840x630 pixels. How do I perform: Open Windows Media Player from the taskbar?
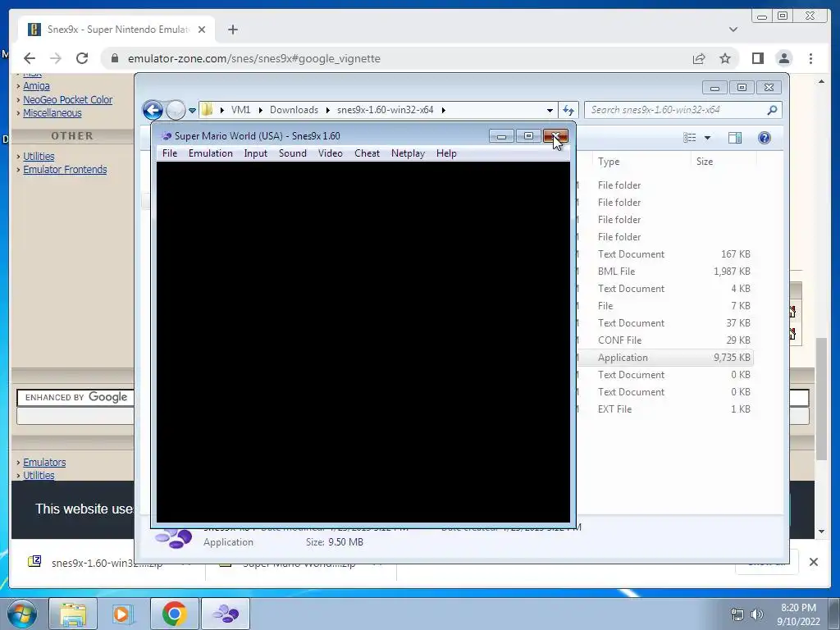pos(123,614)
